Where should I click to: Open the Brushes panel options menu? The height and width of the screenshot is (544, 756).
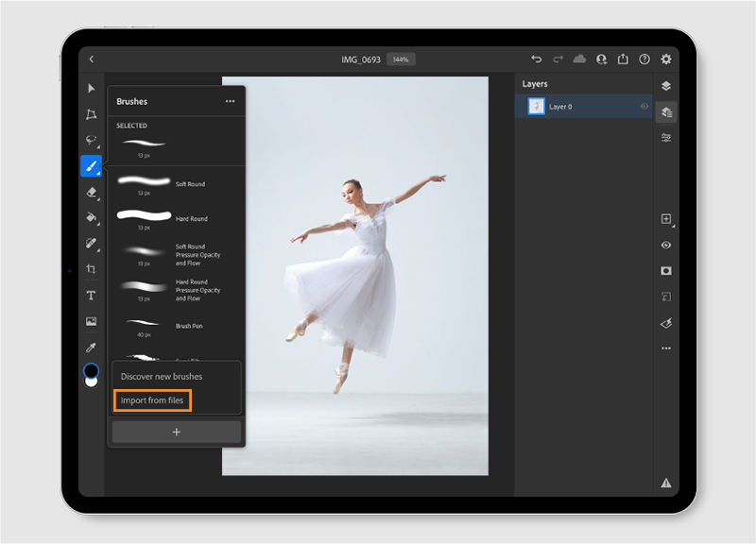[x=230, y=101]
